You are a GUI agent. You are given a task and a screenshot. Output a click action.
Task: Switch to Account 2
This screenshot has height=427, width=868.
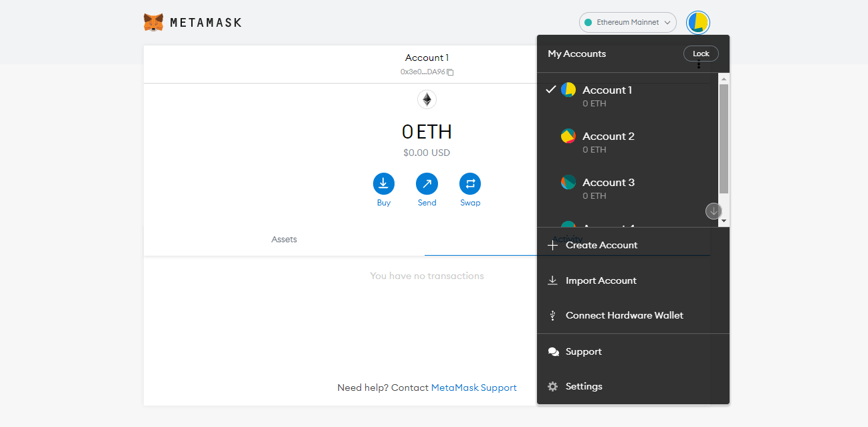click(628, 142)
